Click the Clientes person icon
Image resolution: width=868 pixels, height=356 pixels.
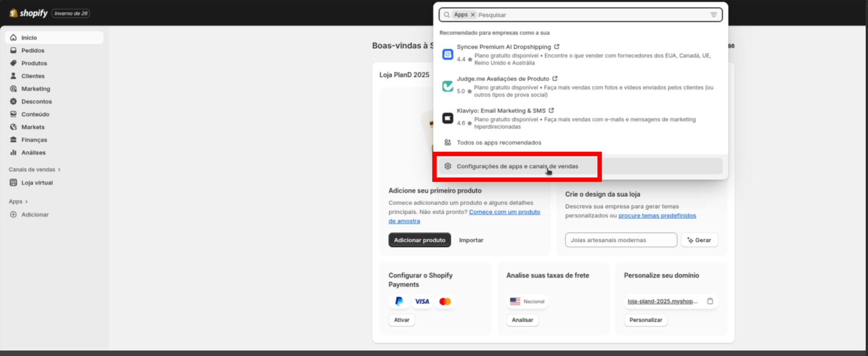13,76
